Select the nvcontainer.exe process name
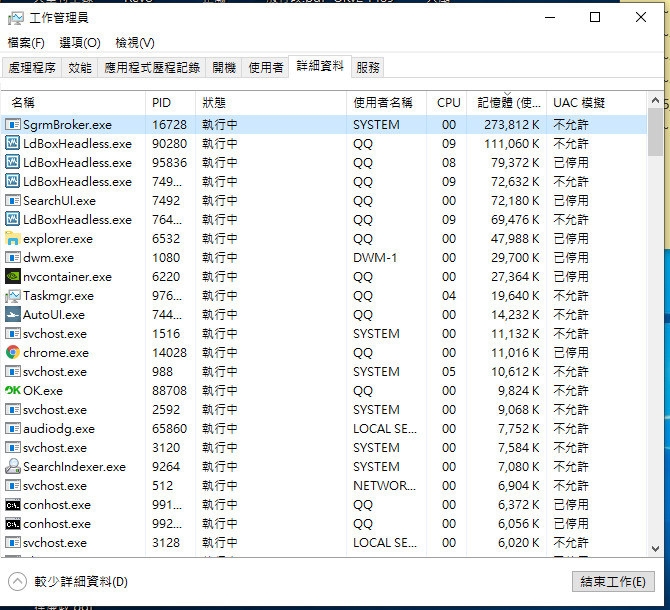670x610 pixels. click(67, 277)
